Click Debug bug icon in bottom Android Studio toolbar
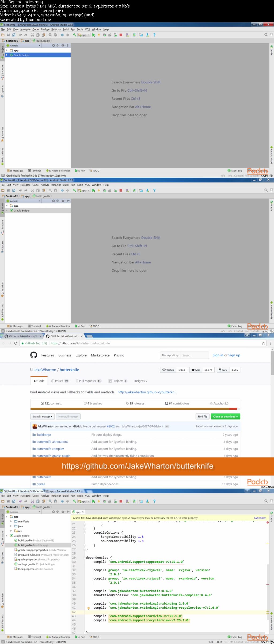 click(104, 501)
